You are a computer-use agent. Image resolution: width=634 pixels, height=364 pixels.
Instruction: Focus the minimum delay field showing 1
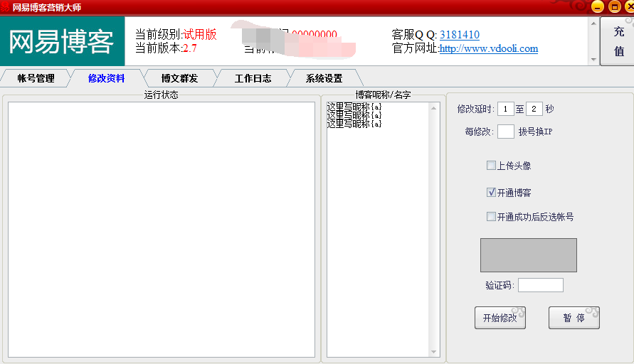505,109
